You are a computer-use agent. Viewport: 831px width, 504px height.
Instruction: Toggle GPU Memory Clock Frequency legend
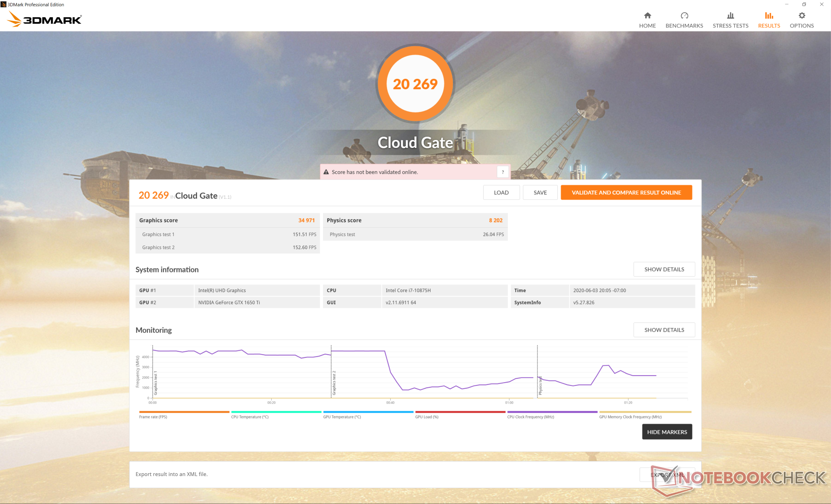(x=645, y=415)
